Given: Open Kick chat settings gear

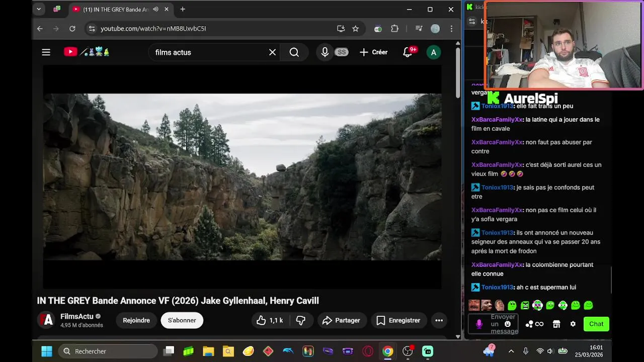Looking at the screenshot, I should click(573, 324).
